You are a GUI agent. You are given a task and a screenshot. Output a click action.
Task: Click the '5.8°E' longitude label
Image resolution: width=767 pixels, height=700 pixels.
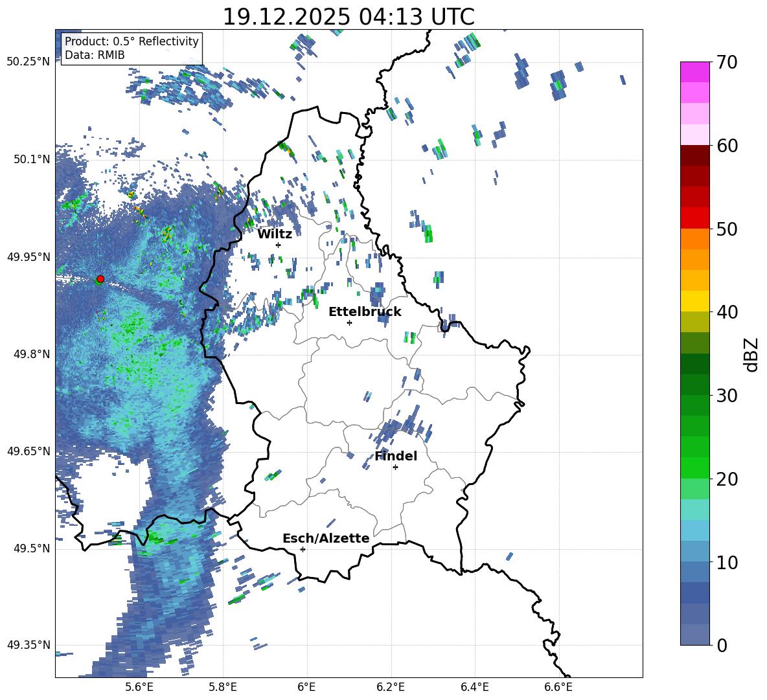[x=223, y=687]
